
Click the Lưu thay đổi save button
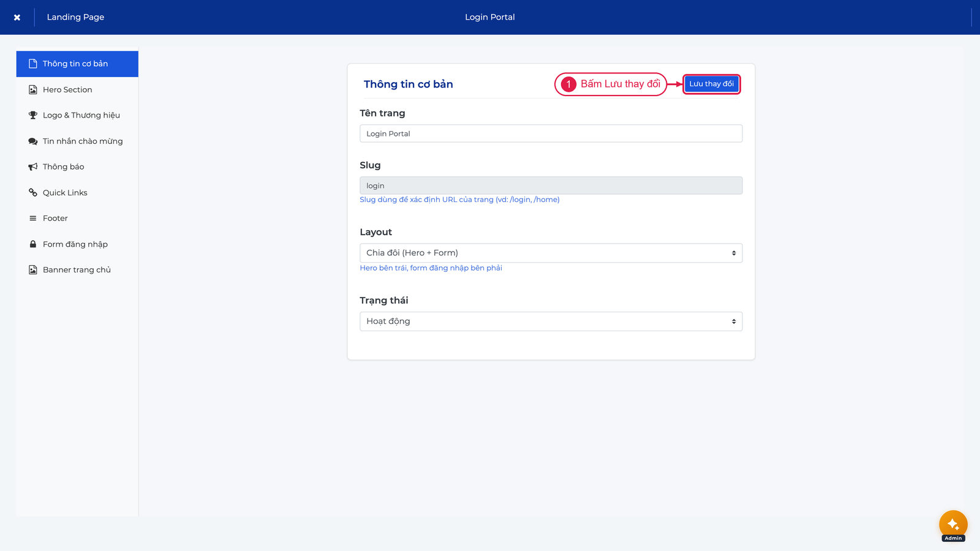click(711, 84)
